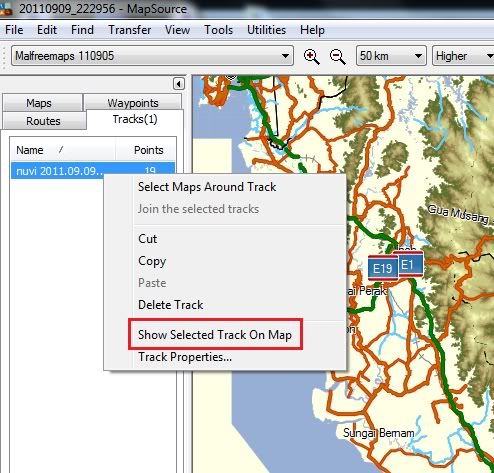
Task: Select the nuvi 2011.09.09 track row
Action: tap(93, 171)
